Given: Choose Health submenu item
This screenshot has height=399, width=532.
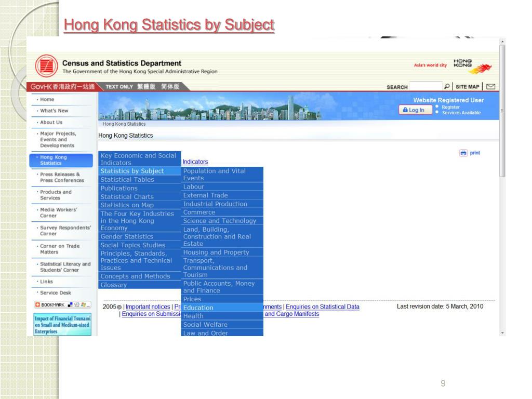Looking at the screenshot, I should (x=222, y=316).
